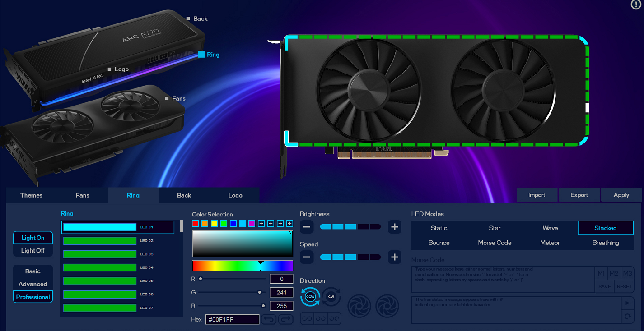Pick the yellow preset color swatch
This screenshot has width=644, height=331.
214,223
